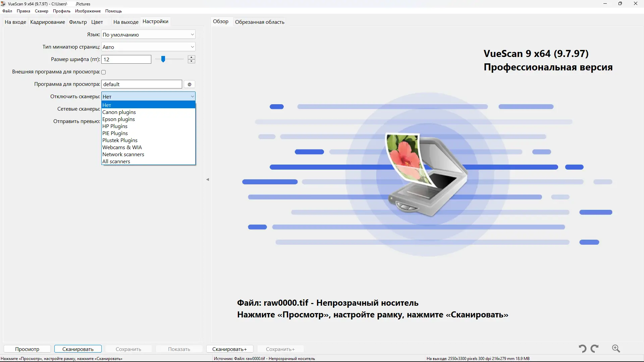Click the Программа для просмотра text field
Viewport: 644px width, 362px height.
coord(142,84)
